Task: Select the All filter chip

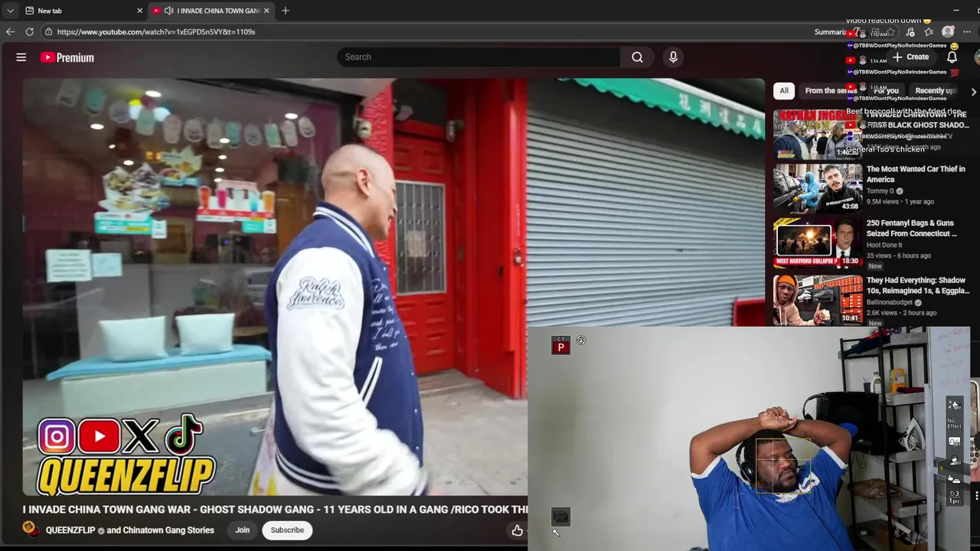Action: pos(784,91)
